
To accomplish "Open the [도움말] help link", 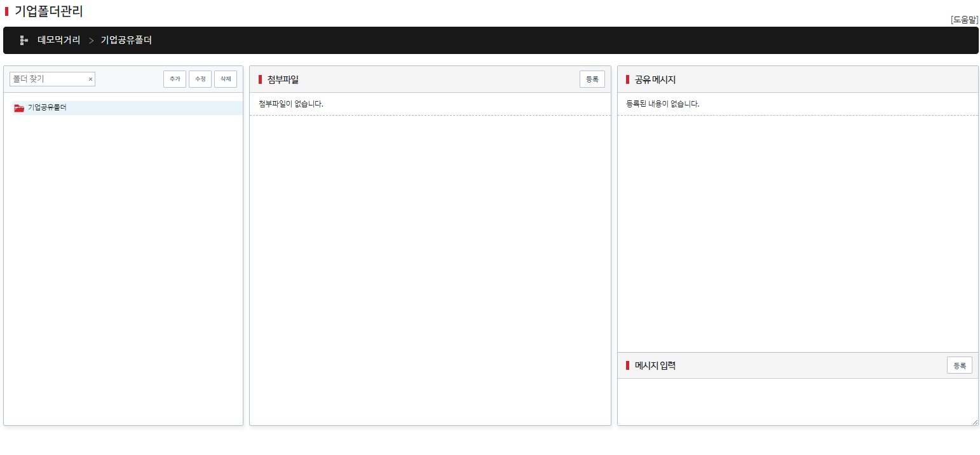I will [964, 20].
